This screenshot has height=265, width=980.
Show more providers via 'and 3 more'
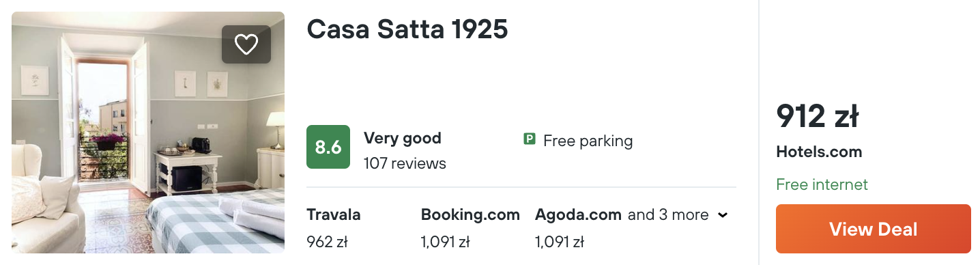(668, 215)
